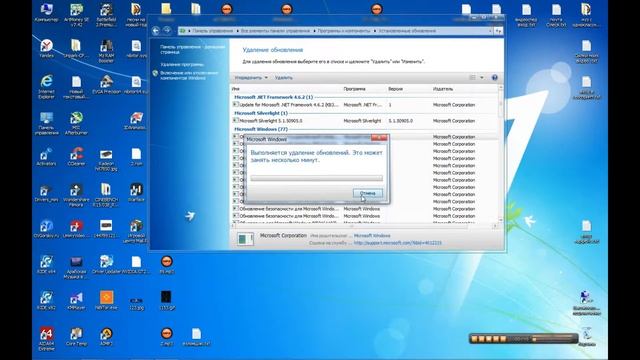Open the support.microsoft.com help link
Viewport: 640px width, 360px height.
(398, 243)
